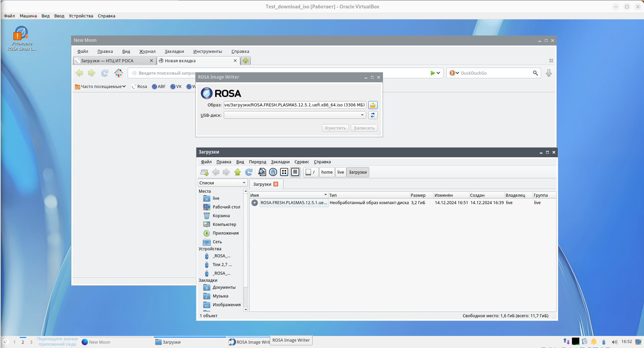644x348 pixels.
Task: Open the Списки side pane dropdown
Action: coord(222,183)
